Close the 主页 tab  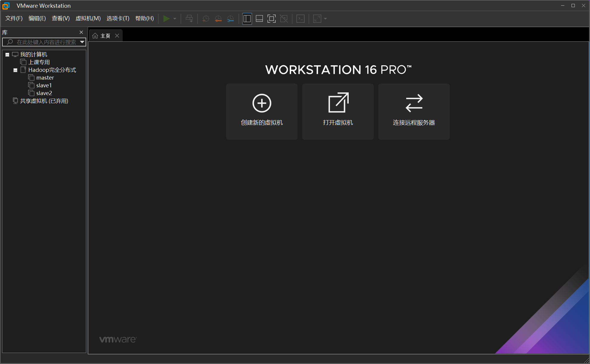[117, 36]
